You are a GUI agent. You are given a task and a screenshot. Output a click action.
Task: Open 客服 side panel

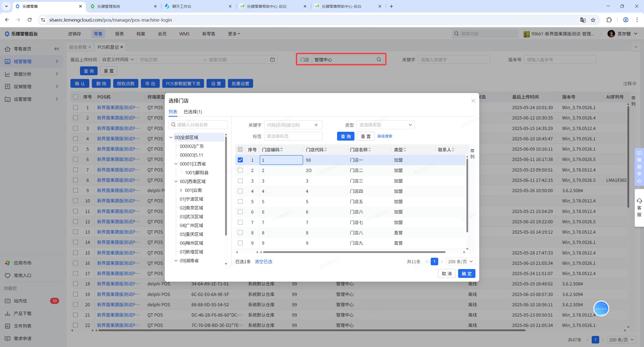click(639, 208)
